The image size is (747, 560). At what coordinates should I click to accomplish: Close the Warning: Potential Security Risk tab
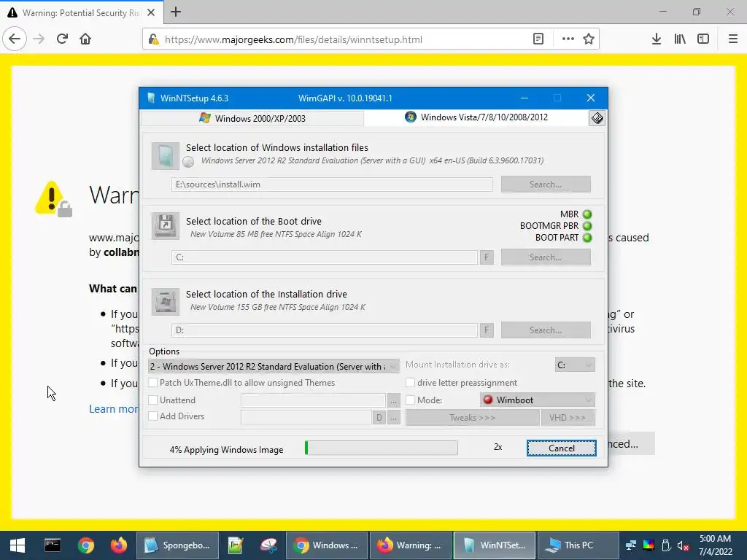(151, 12)
